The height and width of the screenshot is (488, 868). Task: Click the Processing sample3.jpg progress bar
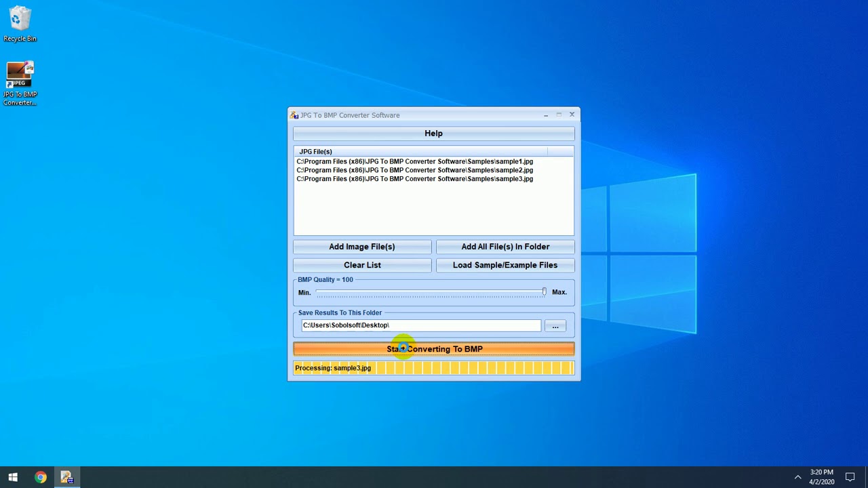(x=434, y=368)
